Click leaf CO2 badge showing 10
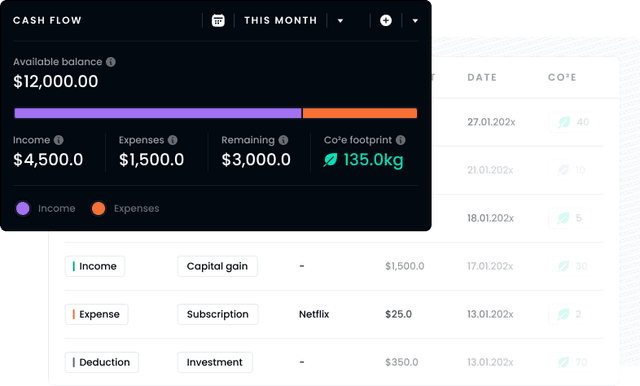640x386 pixels. tap(571, 170)
